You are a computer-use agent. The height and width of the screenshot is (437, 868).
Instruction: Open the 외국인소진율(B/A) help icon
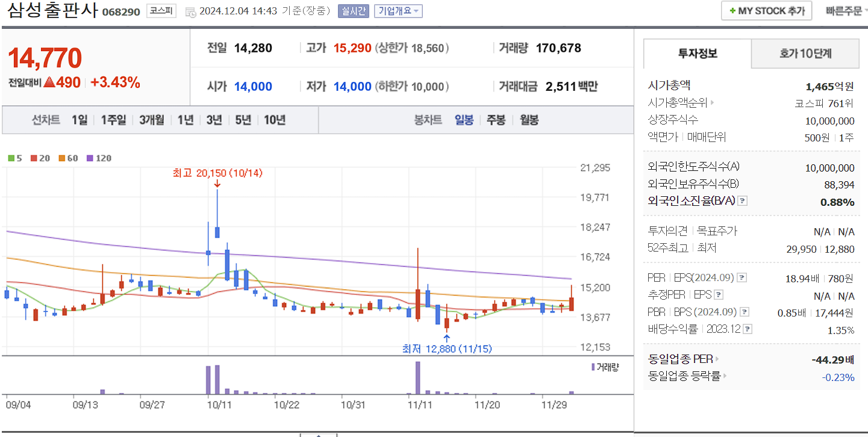(x=742, y=201)
